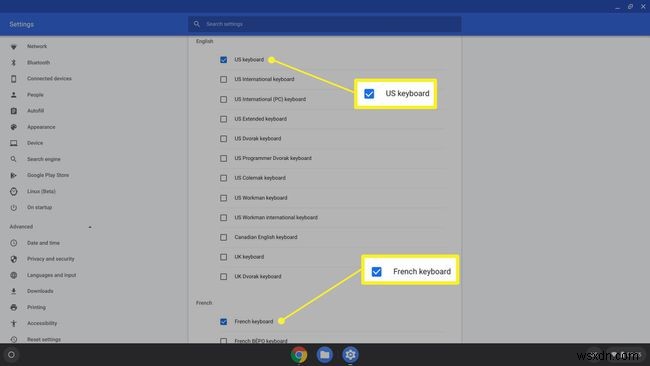Click the French keyboard label text
Image resolution: width=650 pixels, height=366 pixels.
(254, 322)
